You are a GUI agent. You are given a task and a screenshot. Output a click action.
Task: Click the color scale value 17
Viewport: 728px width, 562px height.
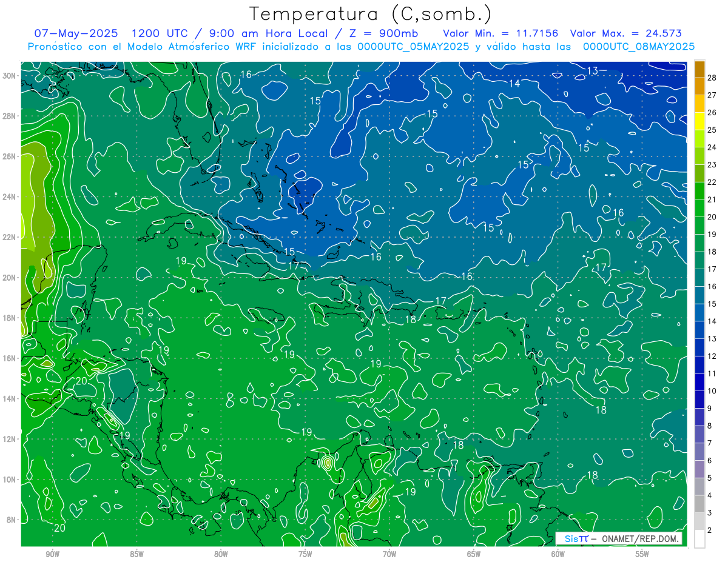[712, 269]
